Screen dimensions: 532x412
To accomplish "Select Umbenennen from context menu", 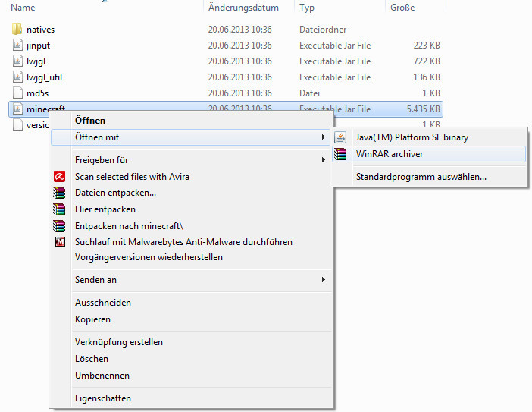I will pos(102,376).
